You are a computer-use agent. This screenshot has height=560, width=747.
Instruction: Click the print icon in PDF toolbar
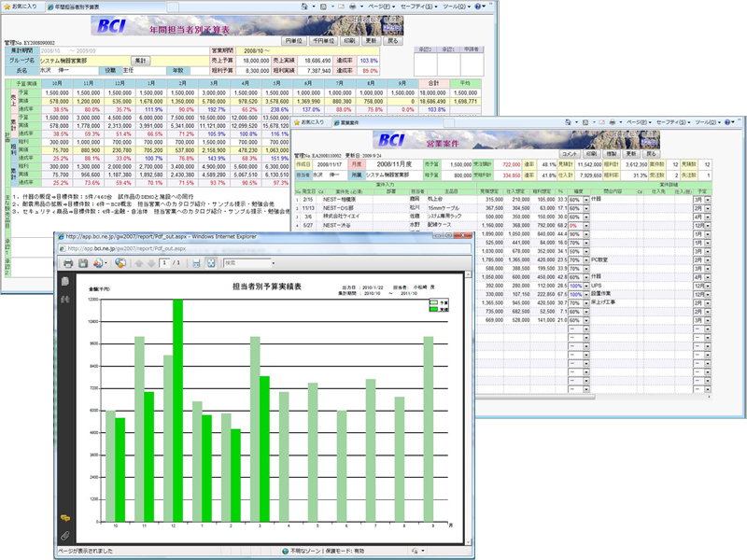click(68, 264)
